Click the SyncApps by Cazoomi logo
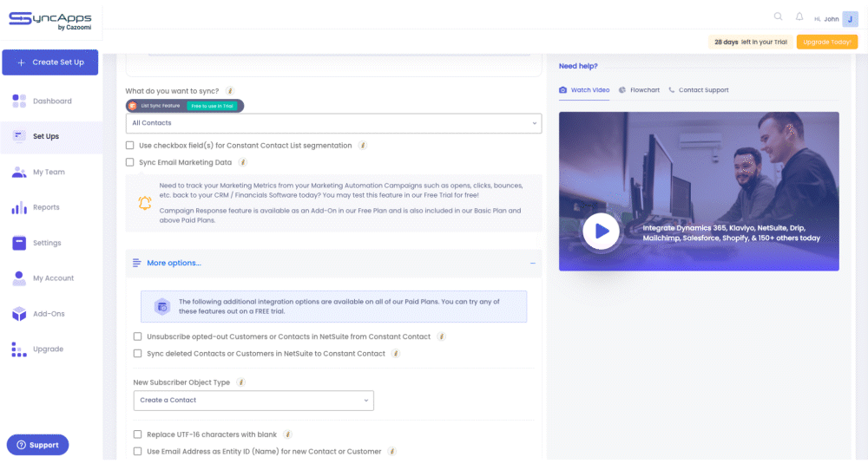Screen dimensions: 868x470 click(49, 21)
